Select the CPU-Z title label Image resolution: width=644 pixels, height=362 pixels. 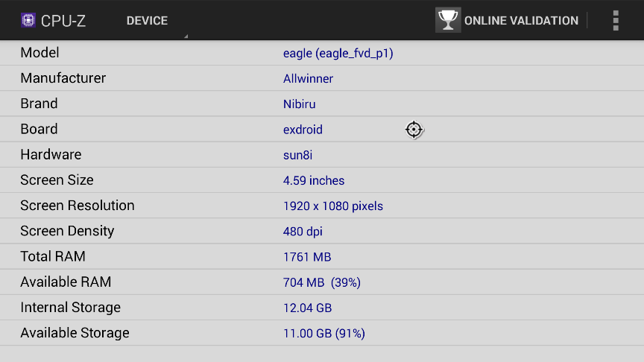[63, 21]
